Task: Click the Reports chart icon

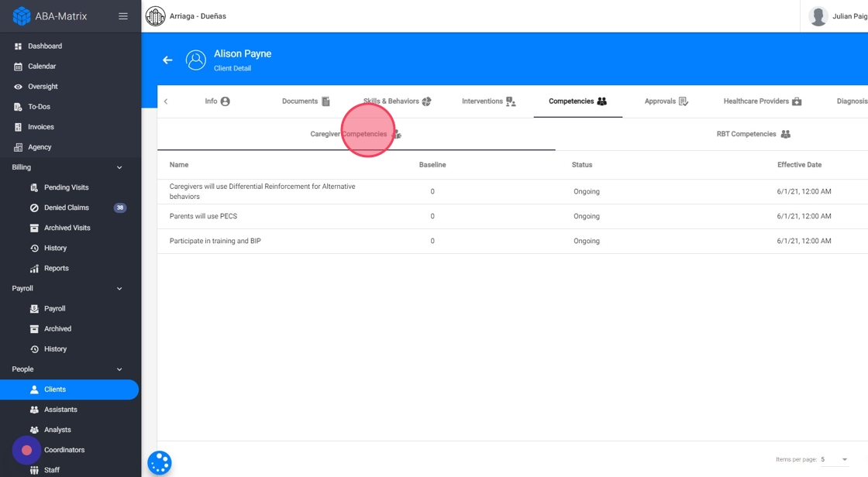Action: tap(34, 269)
